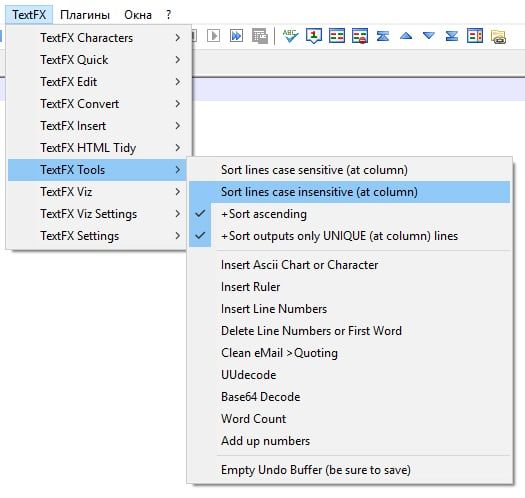The width and height of the screenshot is (525, 498).
Task: Select Clean eMail >Quoting entry
Action: [x=350, y=353]
